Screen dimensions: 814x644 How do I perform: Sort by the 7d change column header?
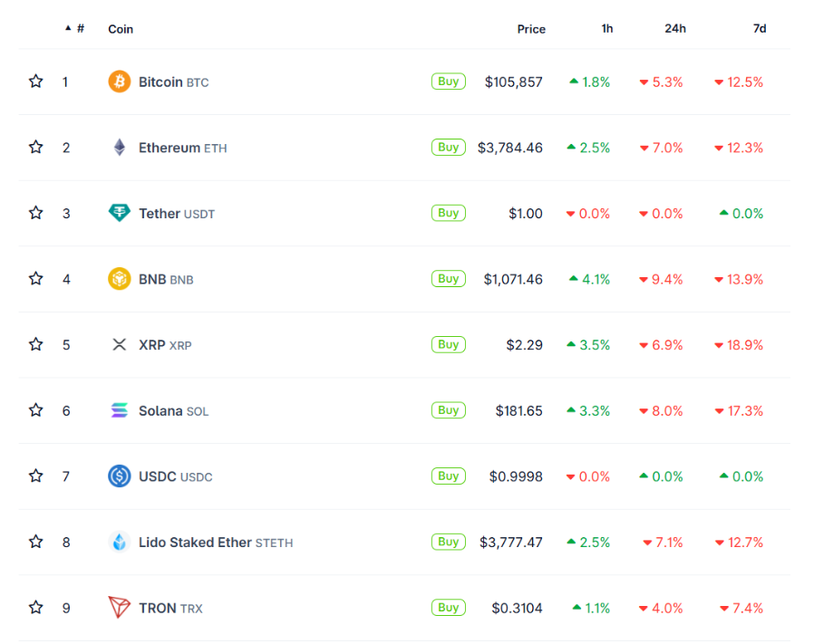[760, 29]
